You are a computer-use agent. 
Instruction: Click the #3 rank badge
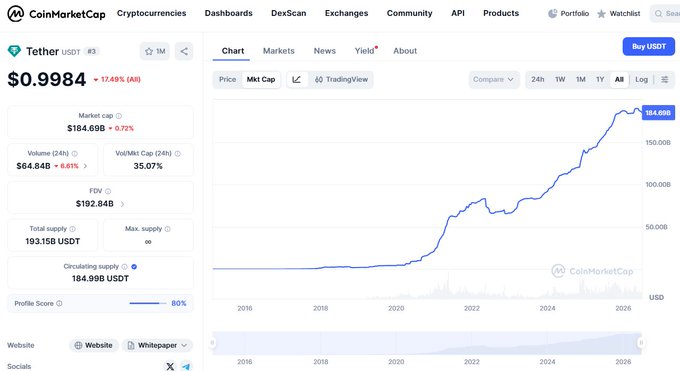click(91, 51)
